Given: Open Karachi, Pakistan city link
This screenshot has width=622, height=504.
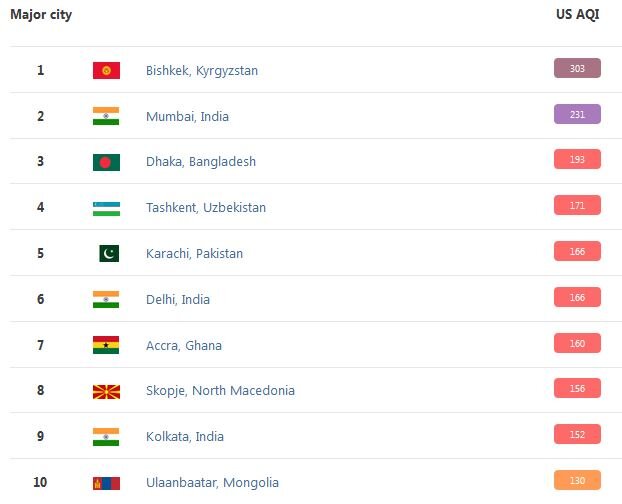Looking at the screenshot, I should click(194, 254).
